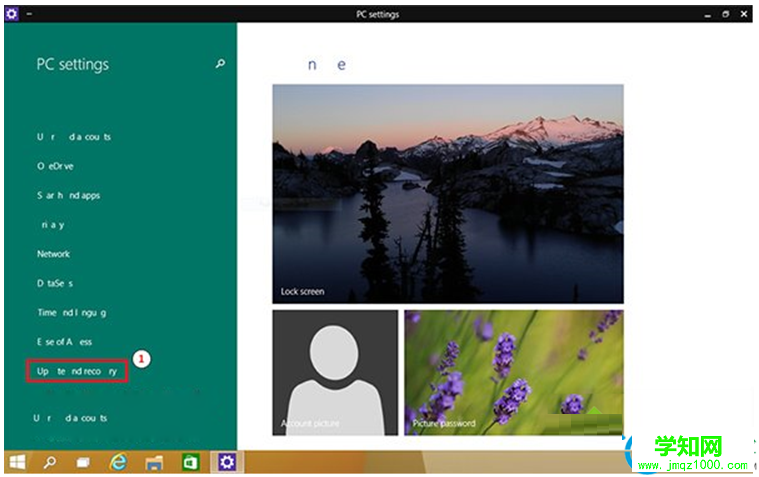Select Update and recovery in sidebar

click(77, 371)
